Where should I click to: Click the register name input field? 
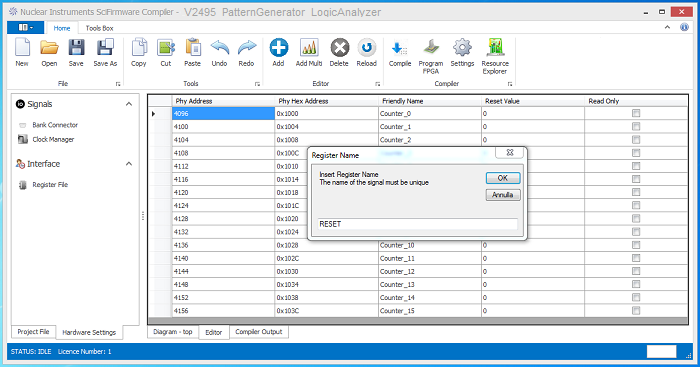click(417, 224)
